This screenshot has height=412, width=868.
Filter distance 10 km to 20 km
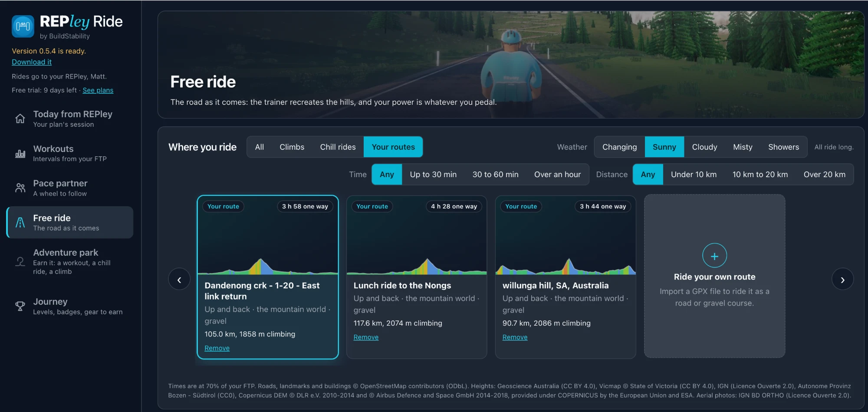(x=760, y=175)
